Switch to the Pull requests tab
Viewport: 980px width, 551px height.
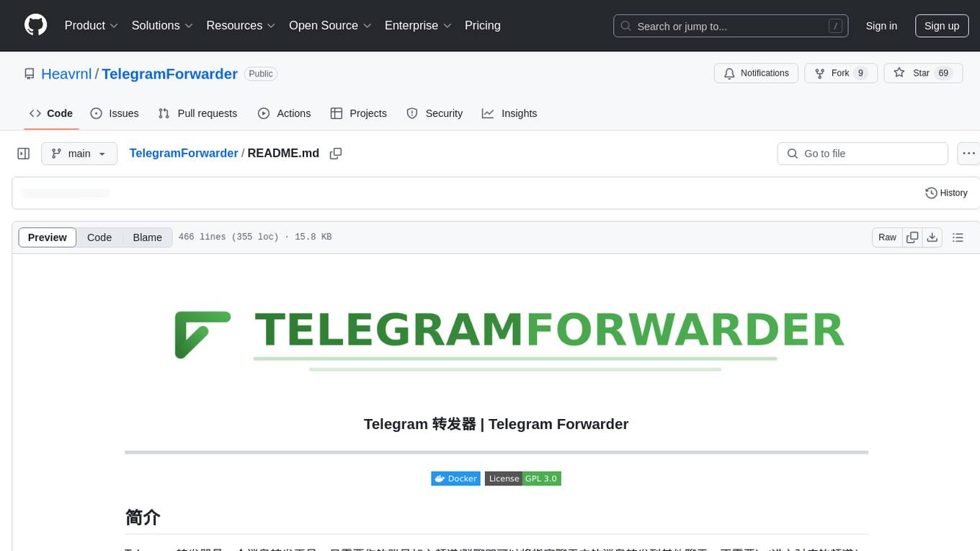(x=197, y=113)
